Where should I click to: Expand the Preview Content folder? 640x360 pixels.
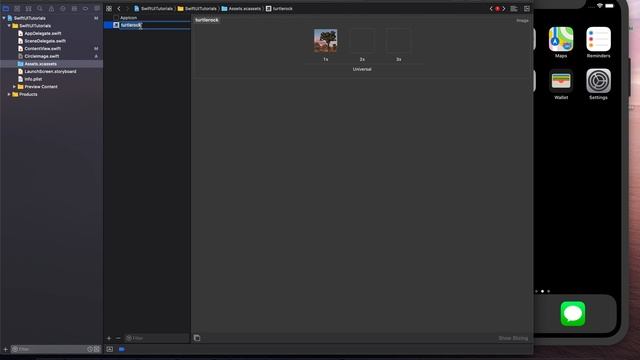tap(14, 87)
